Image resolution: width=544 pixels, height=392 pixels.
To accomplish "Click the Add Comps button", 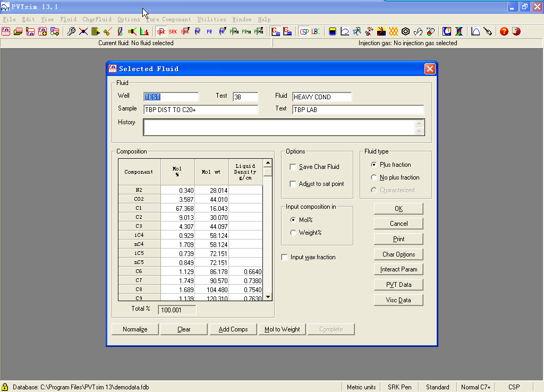I will click(x=233, y=329).
